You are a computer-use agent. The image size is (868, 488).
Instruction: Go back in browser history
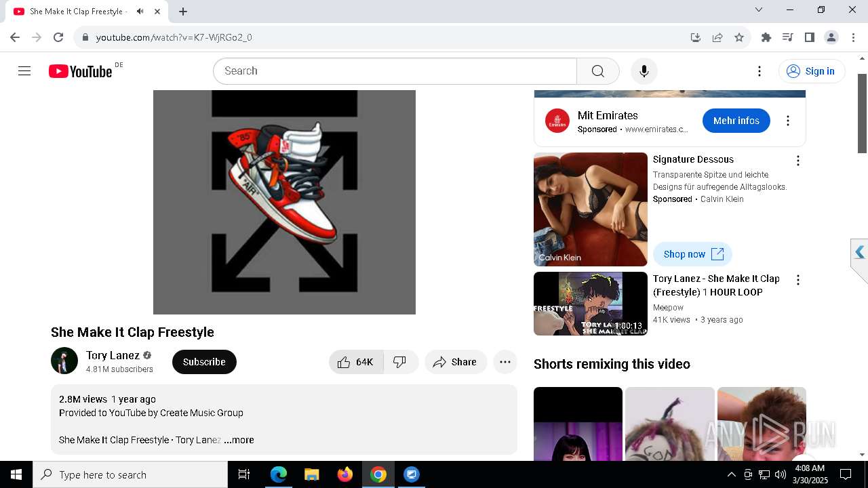[15, 37]
